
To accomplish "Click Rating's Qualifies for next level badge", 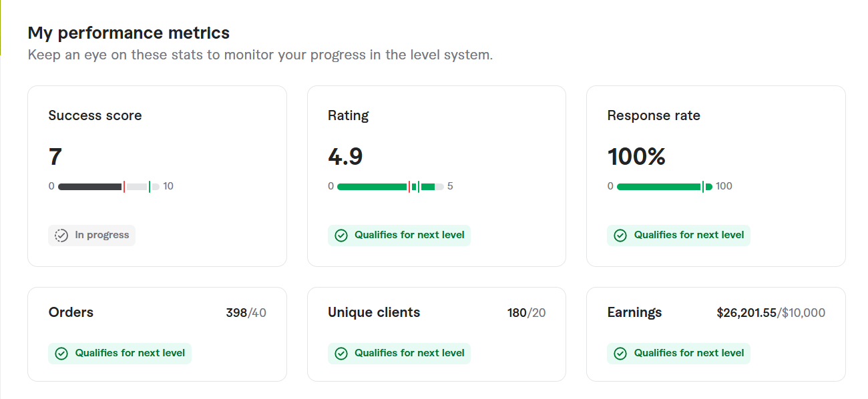I will pyautogui.click(x=399, y=236).
